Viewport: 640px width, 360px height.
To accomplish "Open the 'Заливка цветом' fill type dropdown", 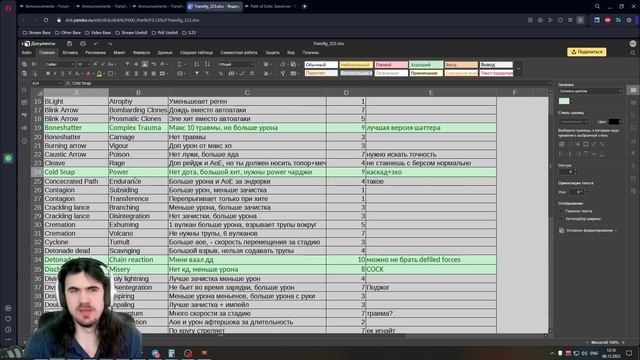I will 590,91.
